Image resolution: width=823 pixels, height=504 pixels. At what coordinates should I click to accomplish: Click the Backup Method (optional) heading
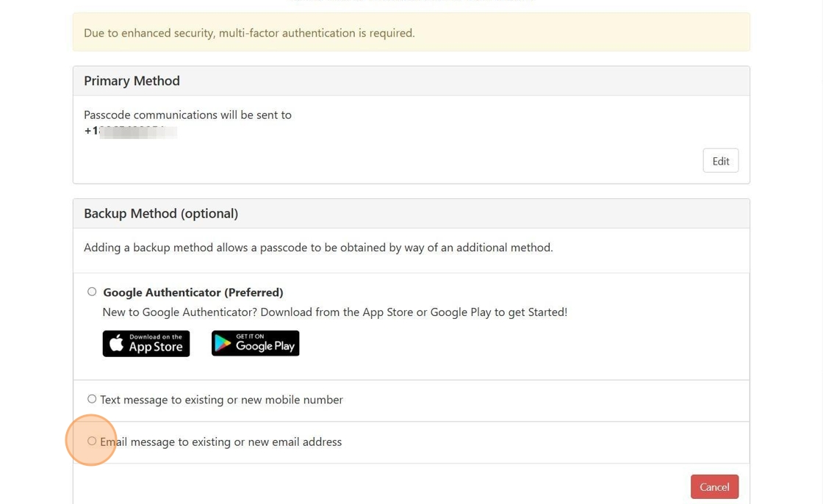161,214
